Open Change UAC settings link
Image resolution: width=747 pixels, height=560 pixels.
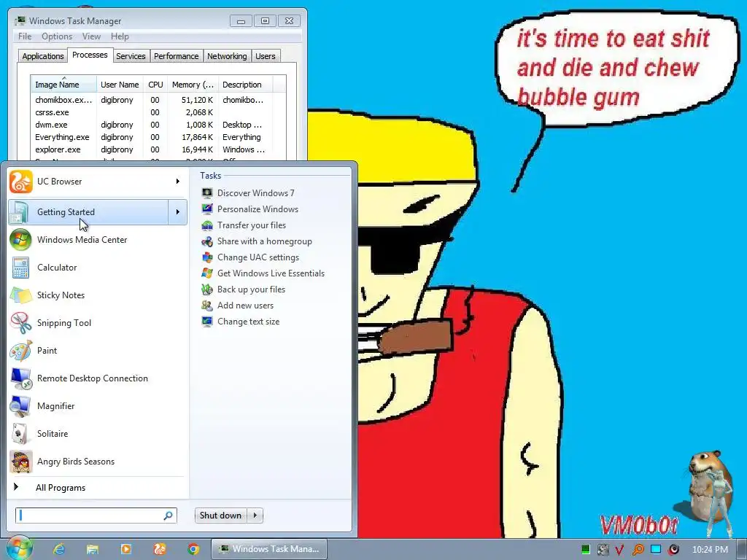click(x=258, y=257)
